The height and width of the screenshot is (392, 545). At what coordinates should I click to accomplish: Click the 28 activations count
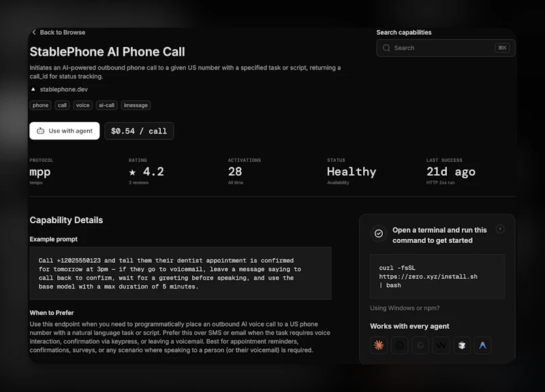[235, 171]
